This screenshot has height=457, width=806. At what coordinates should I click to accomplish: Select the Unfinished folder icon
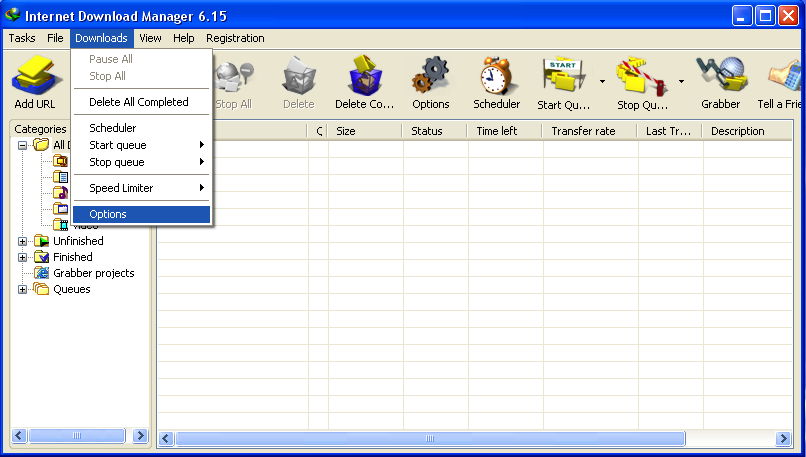click(41, 241)
